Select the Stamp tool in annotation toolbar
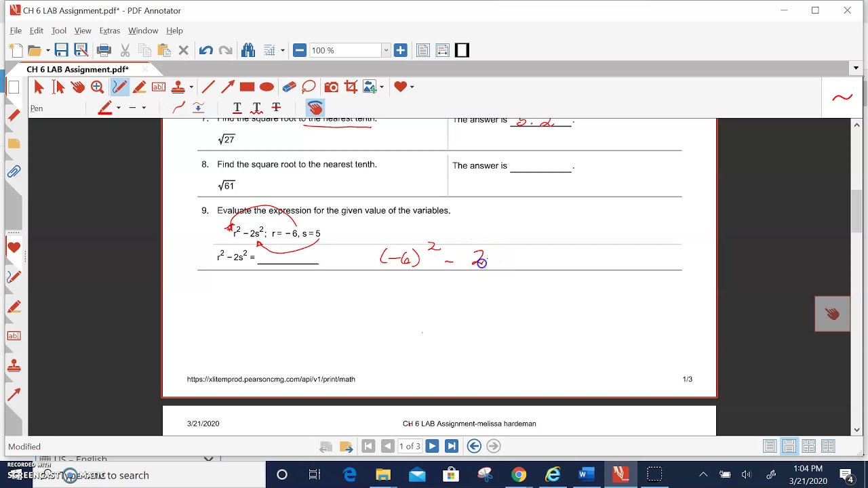Viewport: 868px width, 488px height. click(178, 87)
